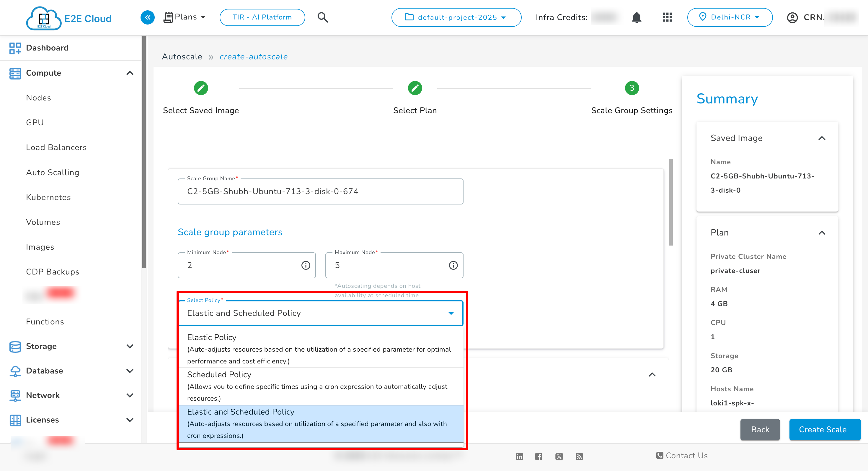Screen dimensions: 868x471
Task: Edit the Select Saved Image step
Action: pos(201,88)
